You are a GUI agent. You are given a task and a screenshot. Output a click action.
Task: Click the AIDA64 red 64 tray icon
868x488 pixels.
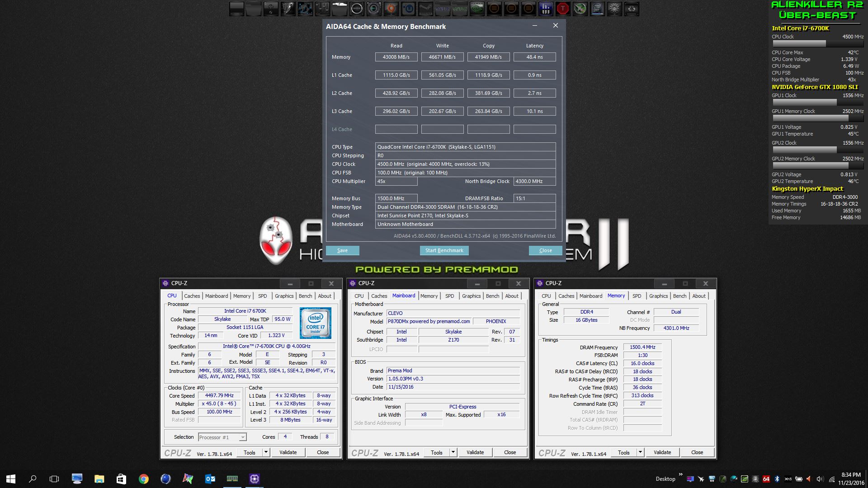766,479
